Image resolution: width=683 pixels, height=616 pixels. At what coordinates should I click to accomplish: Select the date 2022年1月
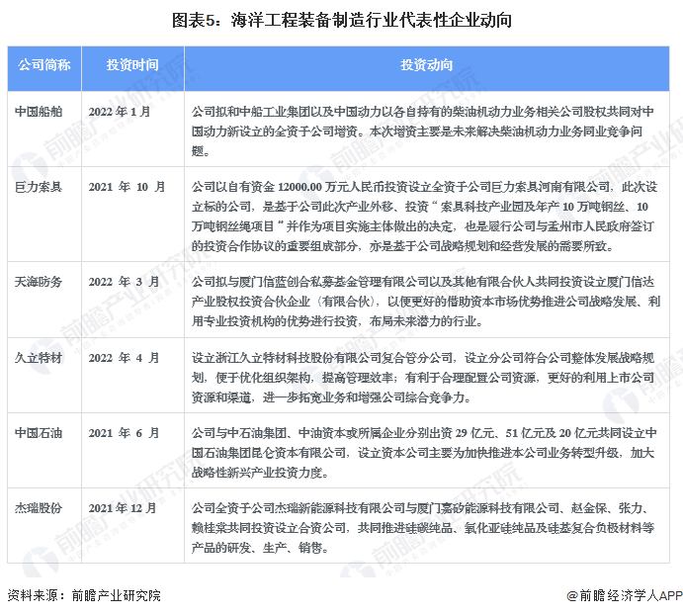click(x=120, y=112)
